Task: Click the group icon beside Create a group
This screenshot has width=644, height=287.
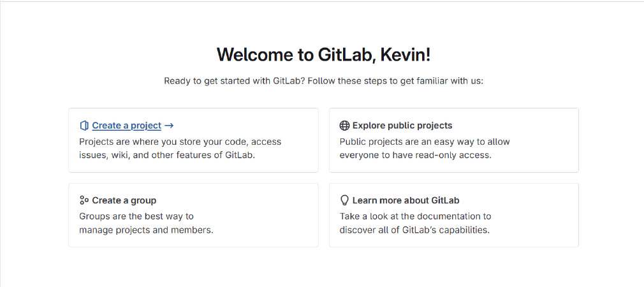Action: 84,200
